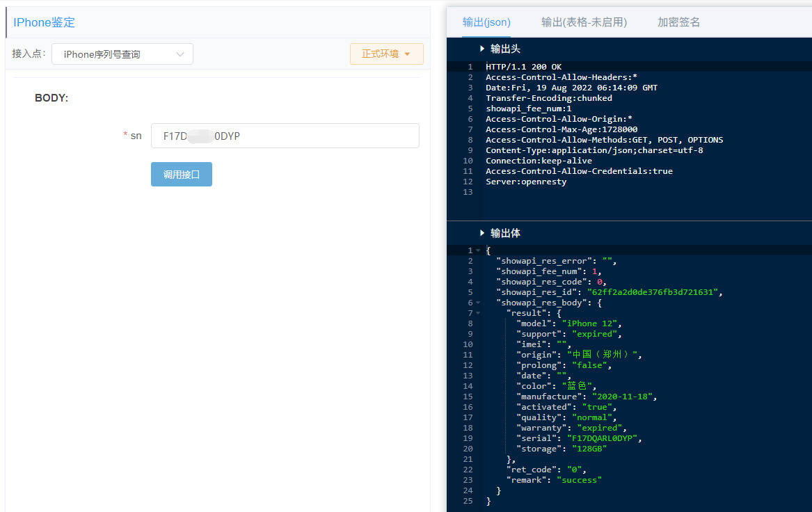
Task: Click the showapi_res_id value 62ff2a2d0de376fb3d721631
Action: pyautogui.click(x=653, y=292)
